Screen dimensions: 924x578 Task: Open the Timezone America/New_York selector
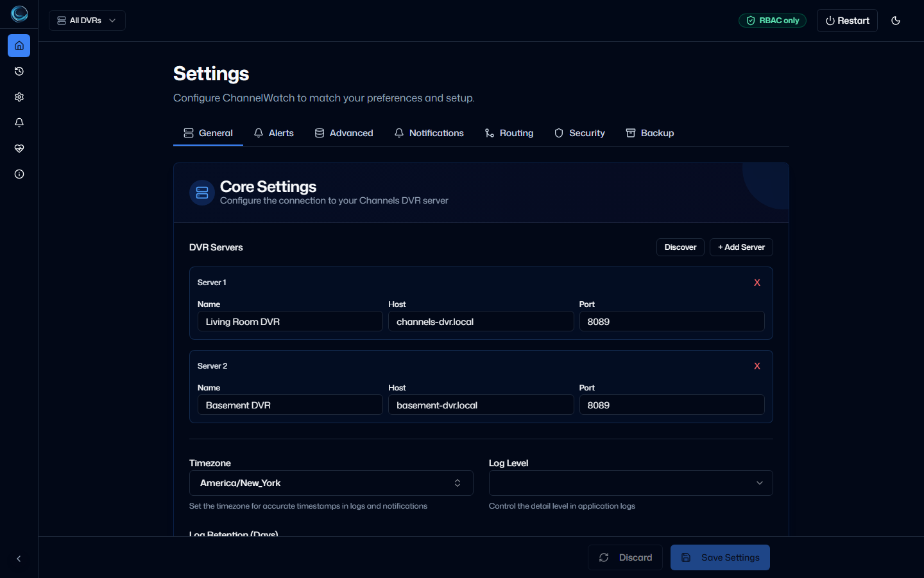point(331,483)
